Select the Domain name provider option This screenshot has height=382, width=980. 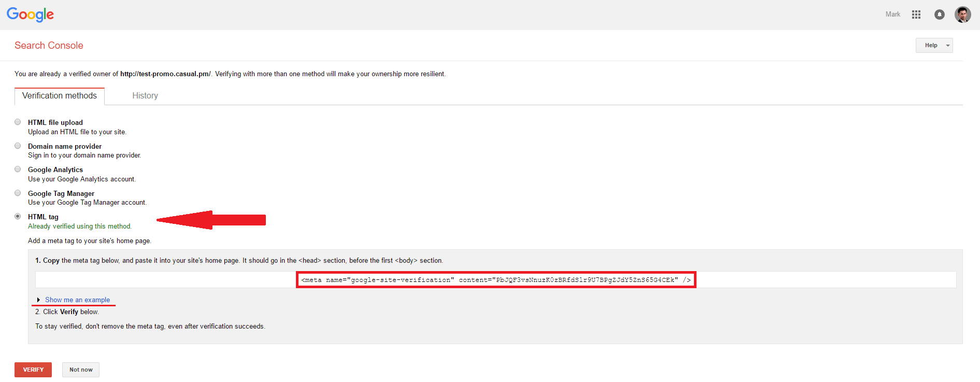click(18, 146)
